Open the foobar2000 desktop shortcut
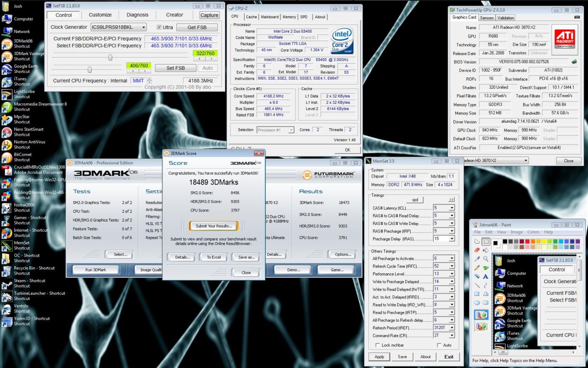588x368 pixels. [x=18, y=207]
